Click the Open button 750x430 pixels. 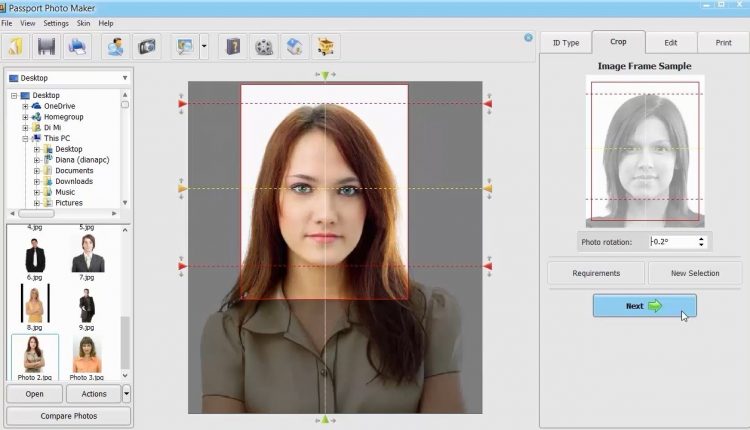[x=34, y=394]
